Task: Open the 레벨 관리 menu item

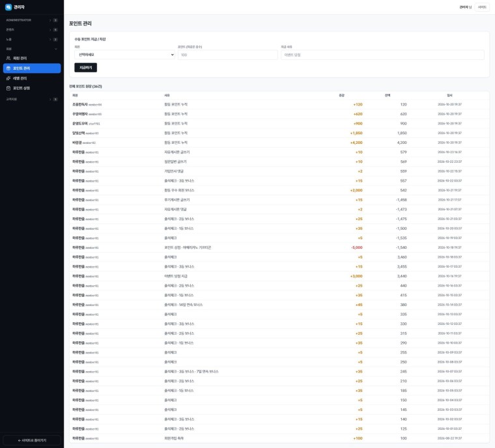Action: click(32, 78)
